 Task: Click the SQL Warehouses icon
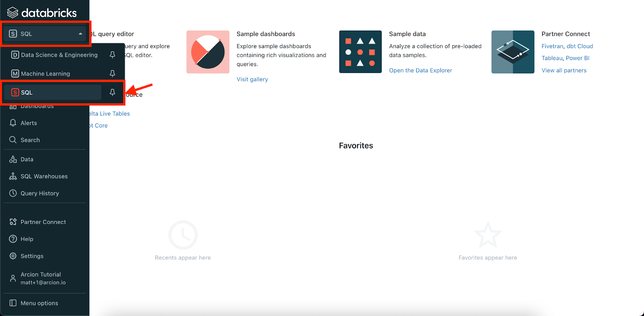click(13, 176)
